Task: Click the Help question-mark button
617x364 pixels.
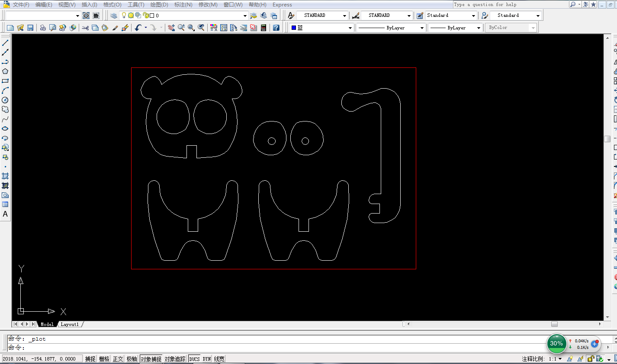Action: (x=276, y=28)
